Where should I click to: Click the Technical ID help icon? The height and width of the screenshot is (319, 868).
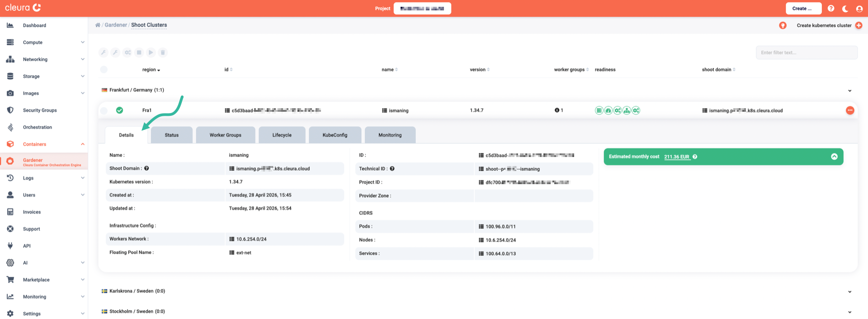[x=392, y=169]
